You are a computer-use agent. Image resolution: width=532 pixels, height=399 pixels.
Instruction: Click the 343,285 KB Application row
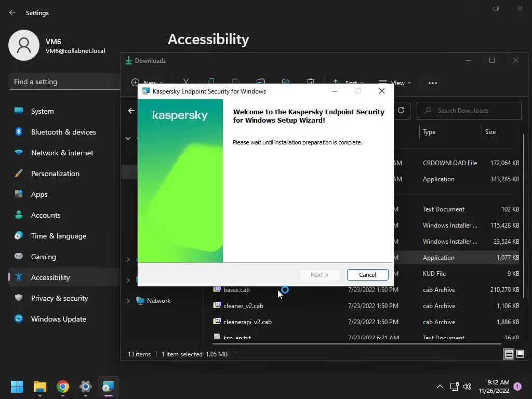coord(456,179)
